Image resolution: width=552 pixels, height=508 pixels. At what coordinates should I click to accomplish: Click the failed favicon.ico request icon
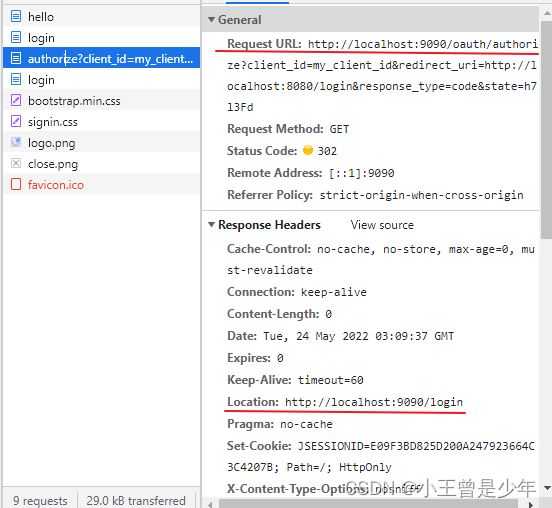(x=16, y=184)
